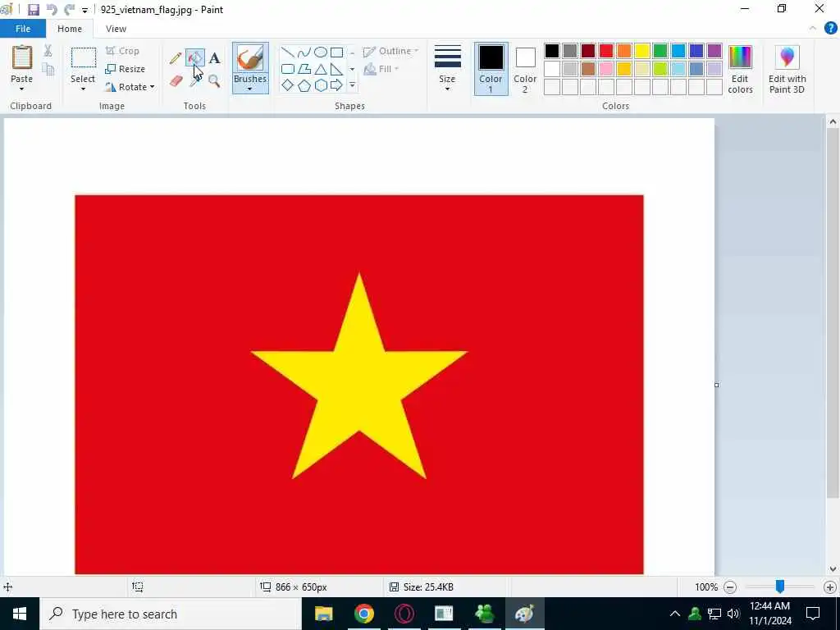
Task: Switch to the Home tab
Action: pyautogui.click(x=70, y=29)
